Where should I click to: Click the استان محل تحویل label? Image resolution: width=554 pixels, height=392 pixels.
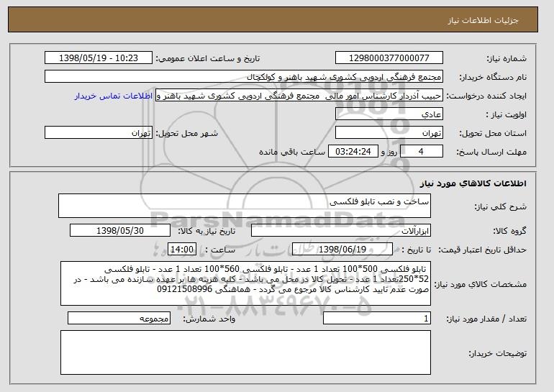[x=493, y=133]
